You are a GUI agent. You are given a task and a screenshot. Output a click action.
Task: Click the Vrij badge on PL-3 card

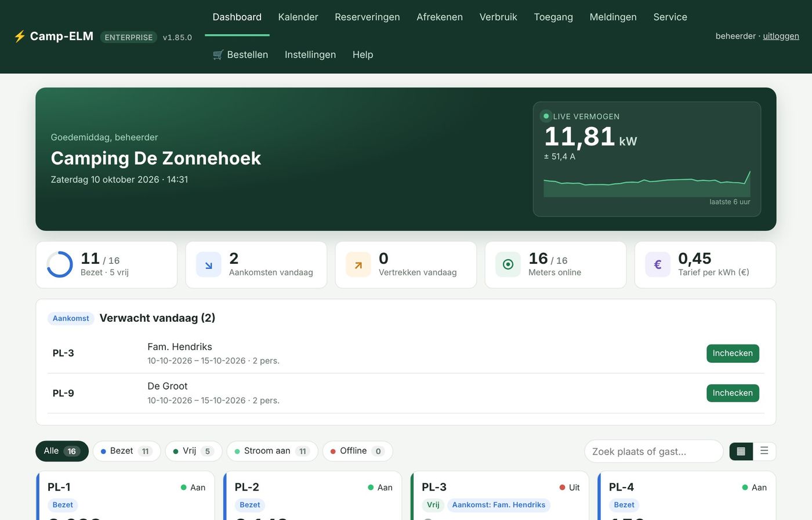pos(433,505)
